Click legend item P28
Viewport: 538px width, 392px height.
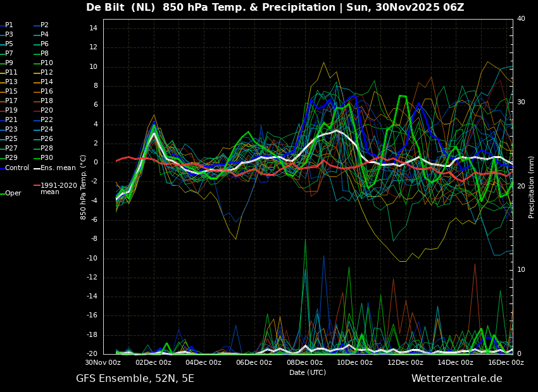pos(43,149)
